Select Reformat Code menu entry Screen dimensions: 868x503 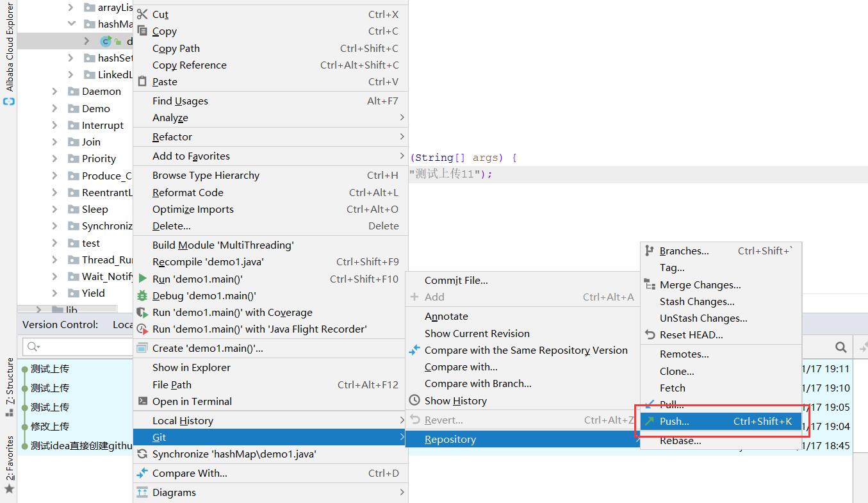click(270, 192)
